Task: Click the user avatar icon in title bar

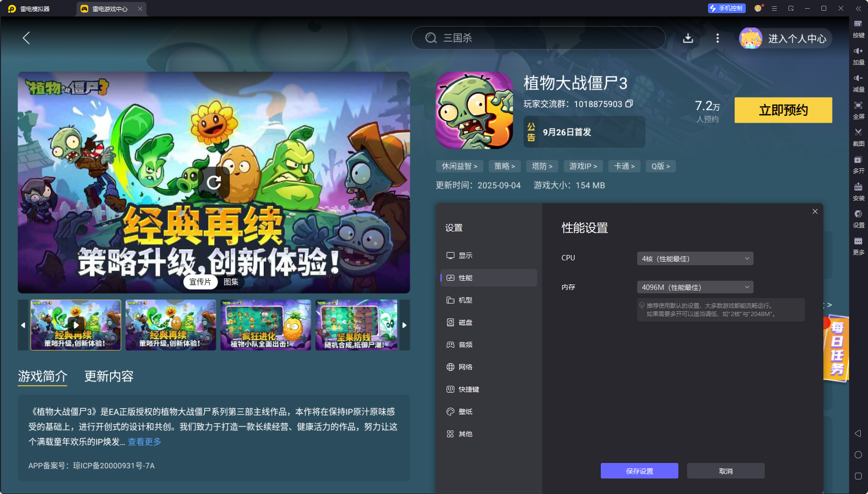Action: pyautogui.click(x=758, y=8)
